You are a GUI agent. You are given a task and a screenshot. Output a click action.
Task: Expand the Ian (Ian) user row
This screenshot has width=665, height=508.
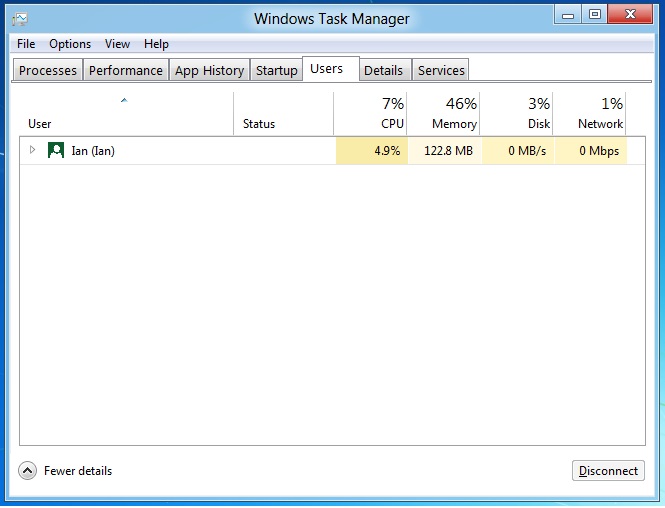point(32,150)
